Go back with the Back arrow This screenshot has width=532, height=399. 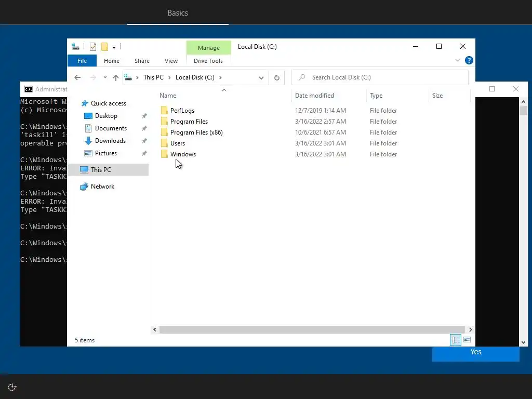pyautogui.click(x=77, y=77)
